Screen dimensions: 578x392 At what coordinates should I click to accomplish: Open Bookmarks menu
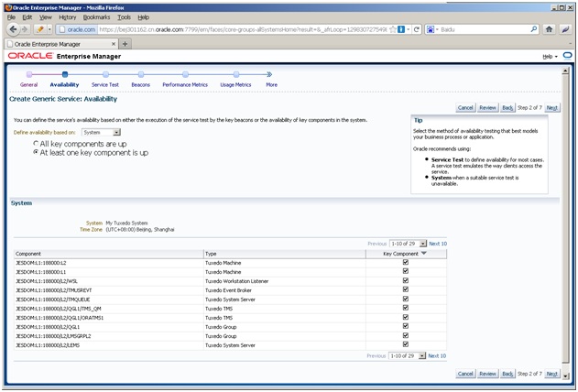tap(96, 17)
